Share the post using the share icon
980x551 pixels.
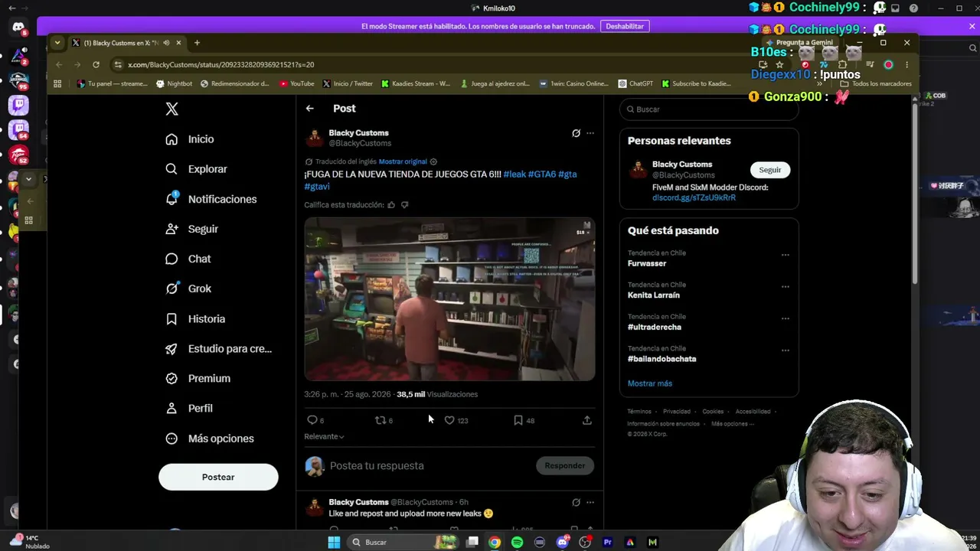[x=587, y=420]
